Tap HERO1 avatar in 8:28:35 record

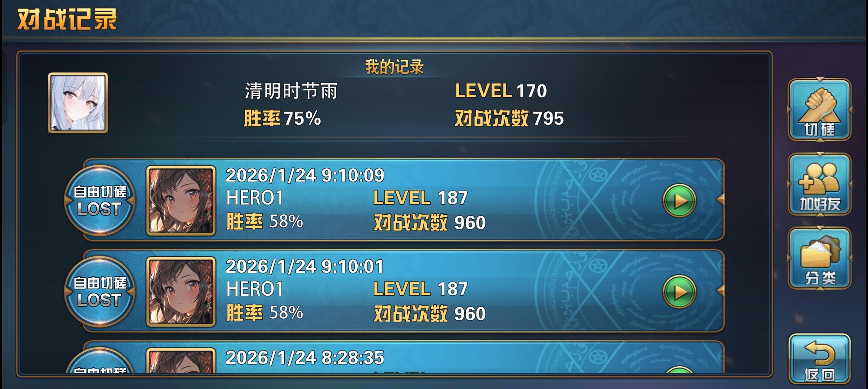point(181,361)
